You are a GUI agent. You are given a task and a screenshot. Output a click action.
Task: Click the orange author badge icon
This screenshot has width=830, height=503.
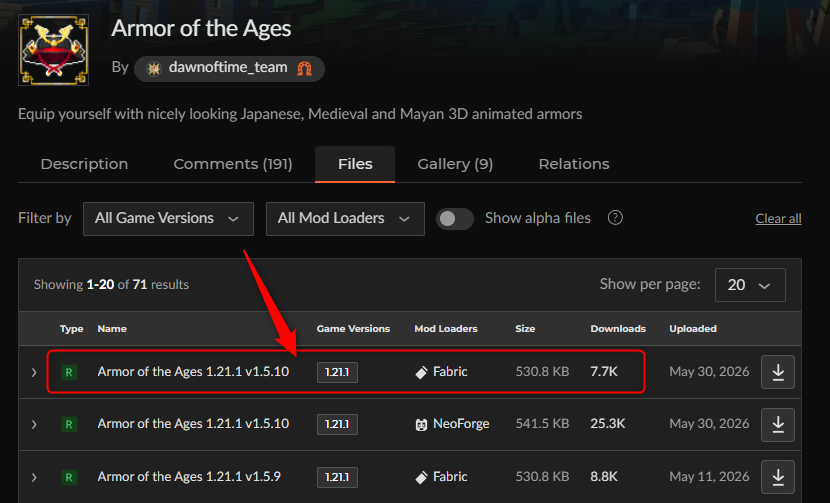[x=304, y=68]
